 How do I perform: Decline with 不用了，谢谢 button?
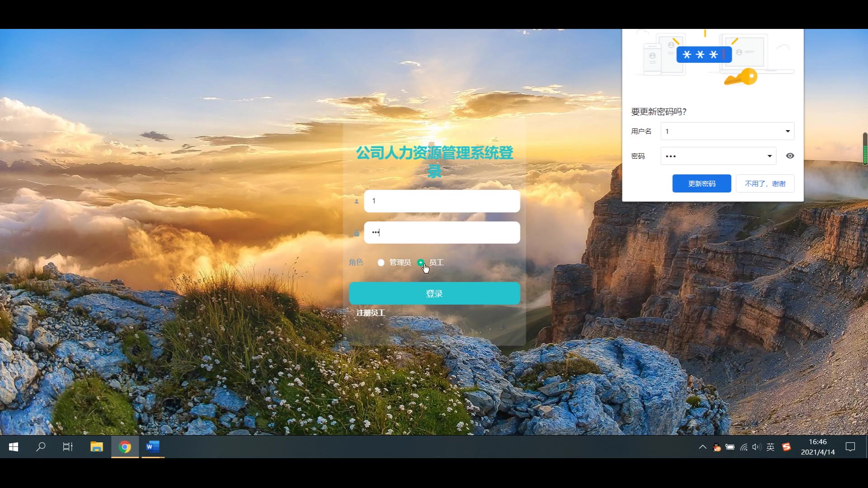pyautogui.click(x=765, y=183)
